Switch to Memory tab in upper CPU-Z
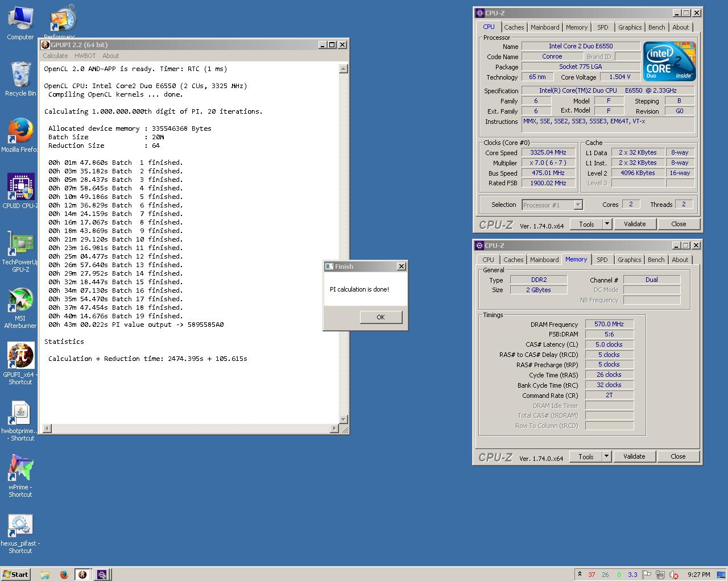728x582 pixels. [577, 27]
